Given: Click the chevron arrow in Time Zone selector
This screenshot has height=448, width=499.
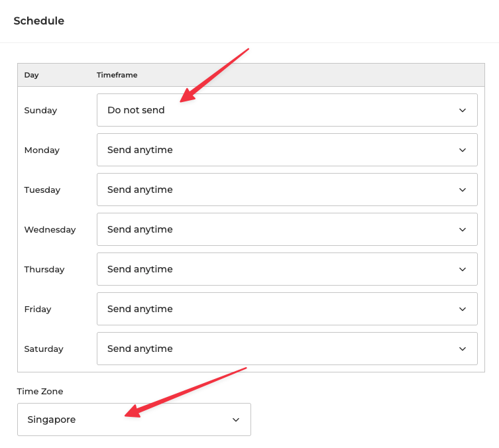Looking at the screenshot, I should pos(236,420).
